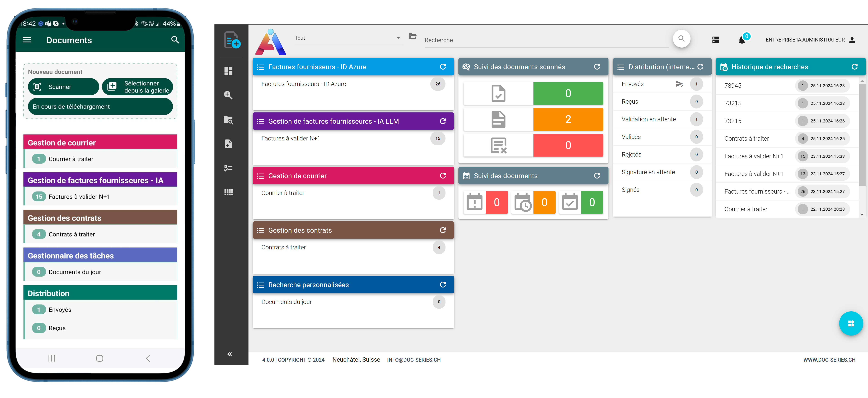Select Reçus in Distribution panel
This screenshot has width=868, height=398.
coord(662,102)
